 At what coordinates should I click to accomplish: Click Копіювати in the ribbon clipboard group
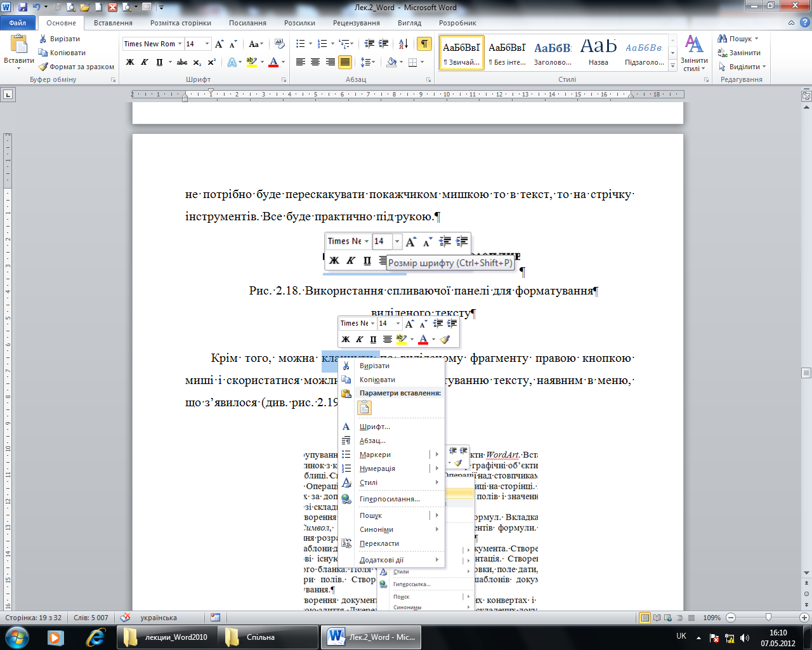(x=62, y=53)
